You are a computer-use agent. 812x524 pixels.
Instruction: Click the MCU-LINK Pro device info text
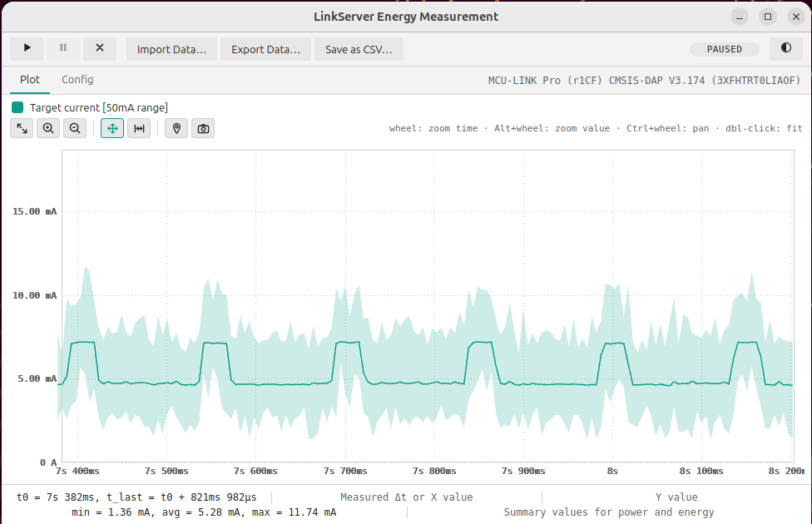[x=644, y=81]
